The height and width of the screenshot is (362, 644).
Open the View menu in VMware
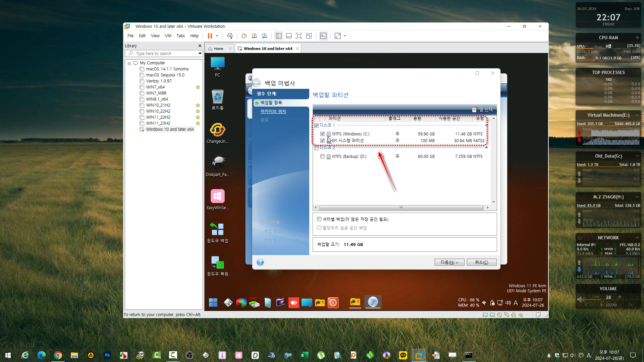coord(155,36)
